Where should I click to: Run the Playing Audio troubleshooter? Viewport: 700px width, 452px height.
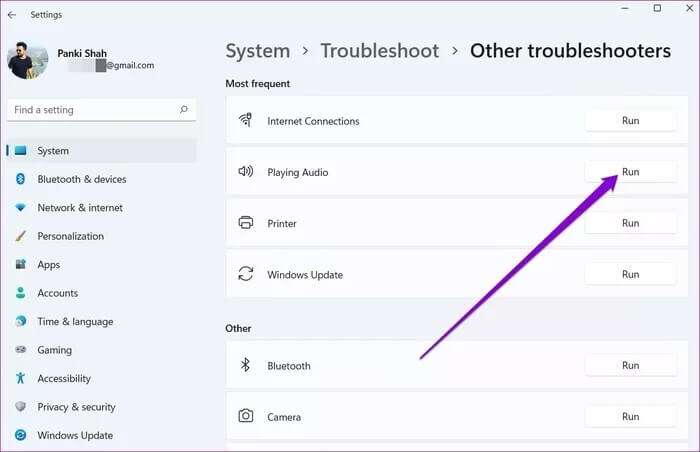(x=630, y=172)
